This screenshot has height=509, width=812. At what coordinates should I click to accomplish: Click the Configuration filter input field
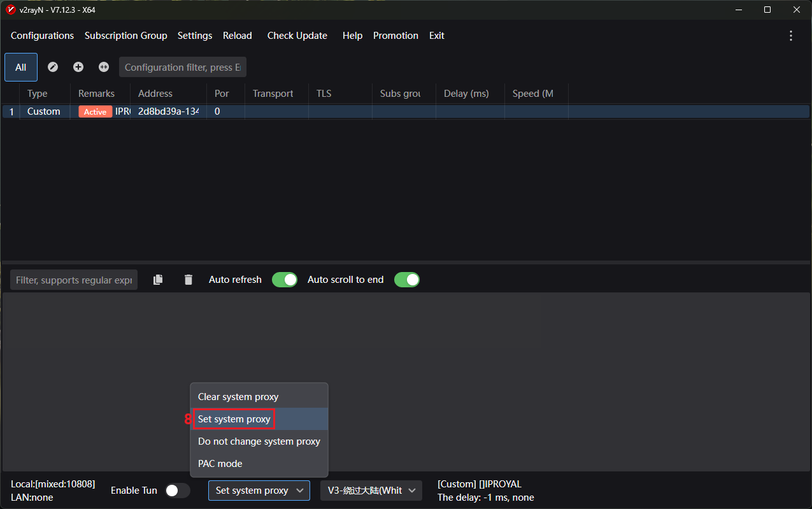coord(182,67)
